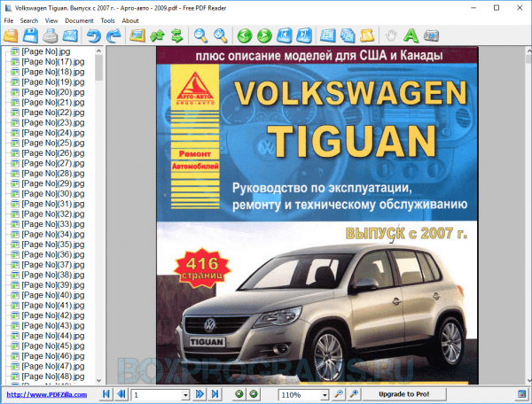Select [Page No](17).jpg in the list
Screen dimensions: 532x404
tap(53, 62)
